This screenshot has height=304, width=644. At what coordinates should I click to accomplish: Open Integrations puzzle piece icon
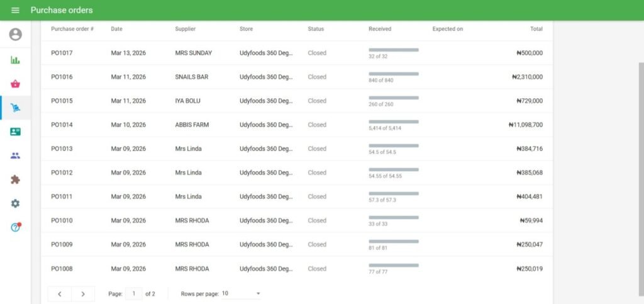point(15,179)
